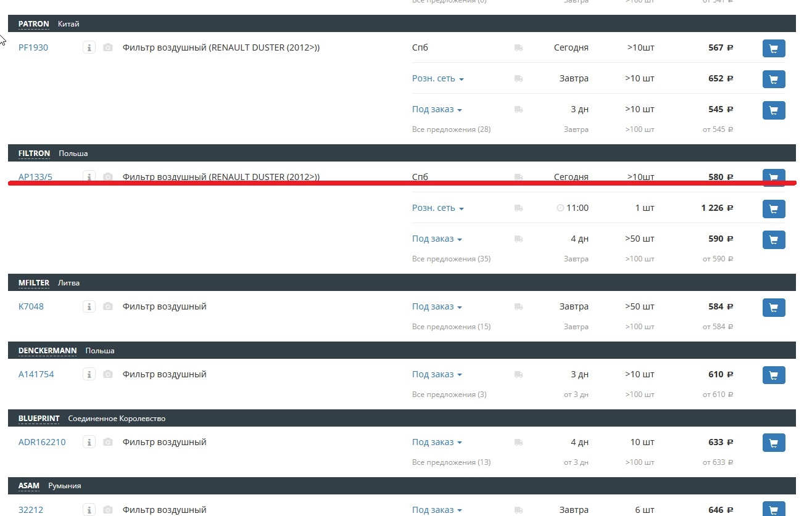The width and height of the screenshot is (812, 516).
Task: Show Все предложения (28) for PATRON
Action: [451, 129]
